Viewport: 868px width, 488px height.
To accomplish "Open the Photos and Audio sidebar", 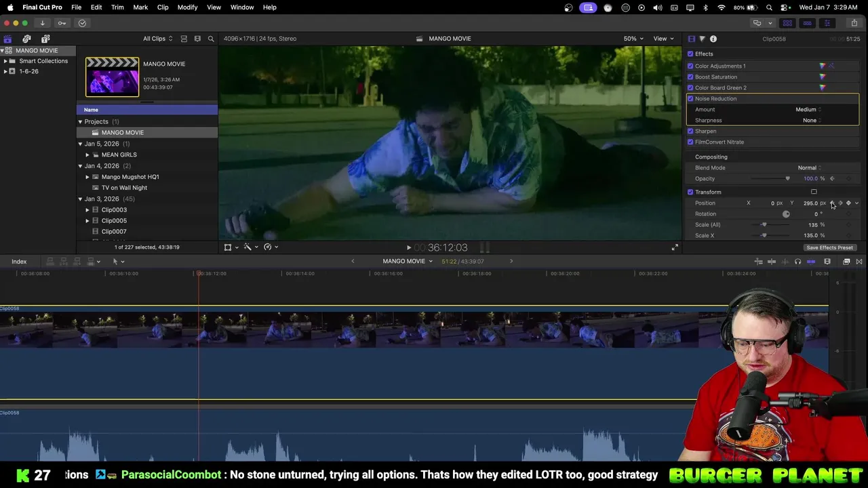I will pos(26,39).
